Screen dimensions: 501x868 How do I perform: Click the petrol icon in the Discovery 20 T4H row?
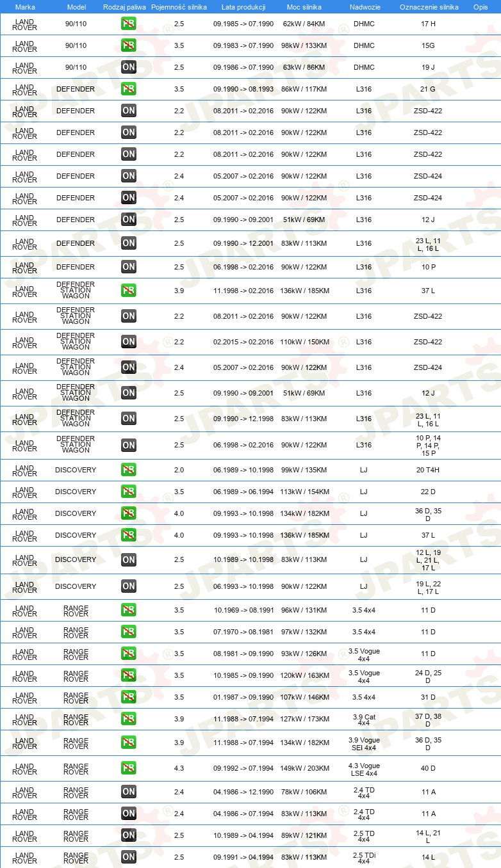point(129,470)
